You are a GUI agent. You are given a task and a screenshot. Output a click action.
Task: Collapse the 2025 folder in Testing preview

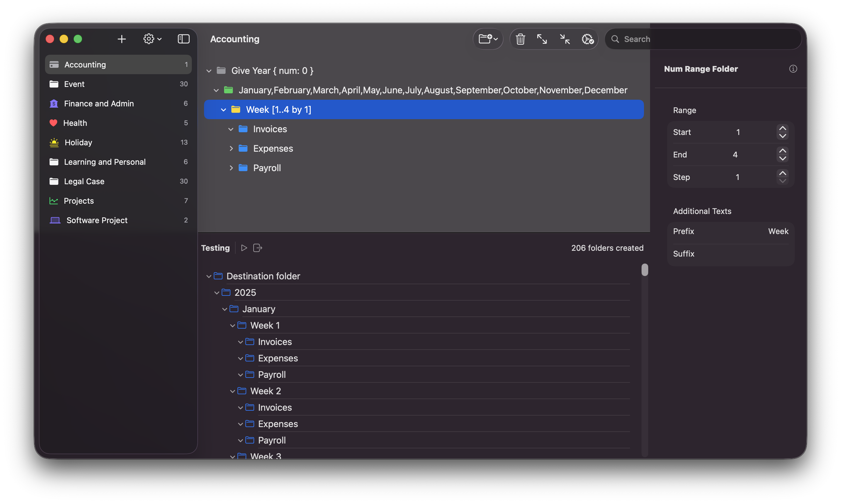click(x=217, y=292)
